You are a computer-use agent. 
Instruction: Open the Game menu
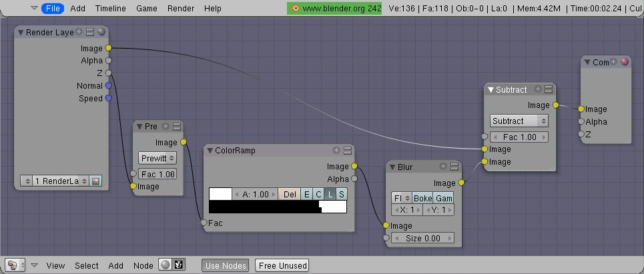[x=147, y=8]
